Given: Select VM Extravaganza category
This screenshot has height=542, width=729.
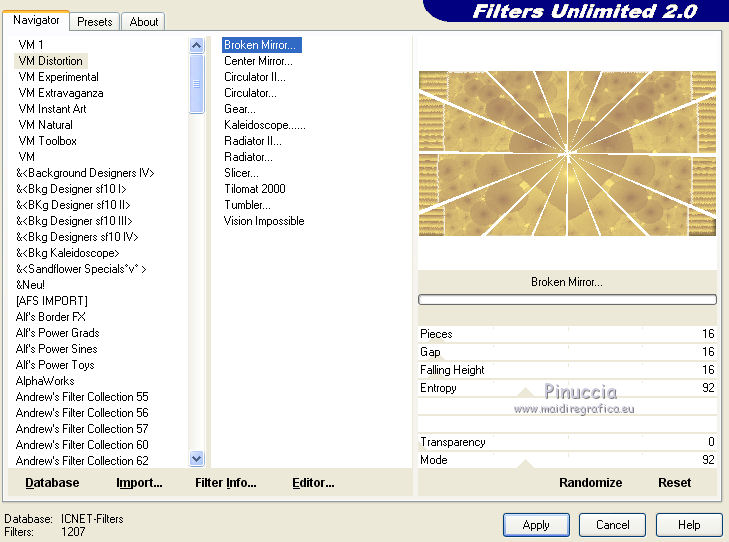Looking at the screenshot, I should click(61, 93).
